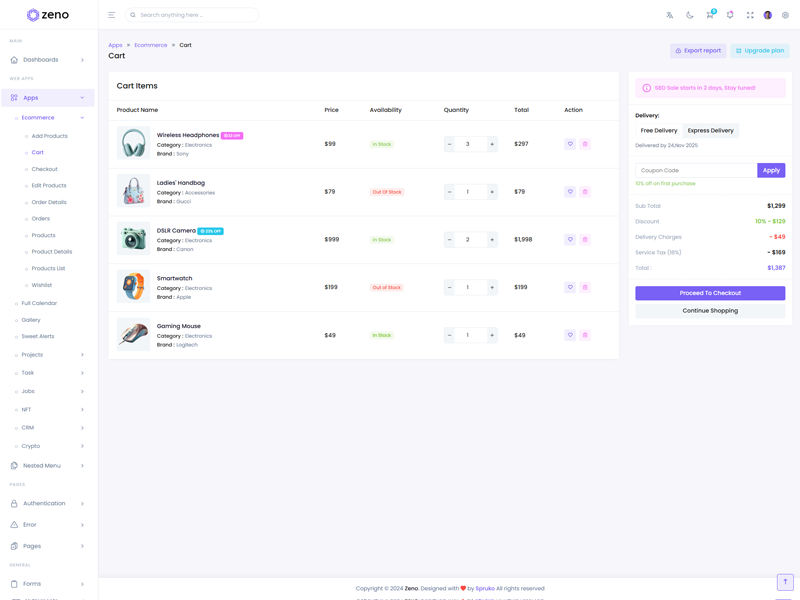Click the Coupon Code input field
This screenshot has width=800, height=600.
click(696, 170)
